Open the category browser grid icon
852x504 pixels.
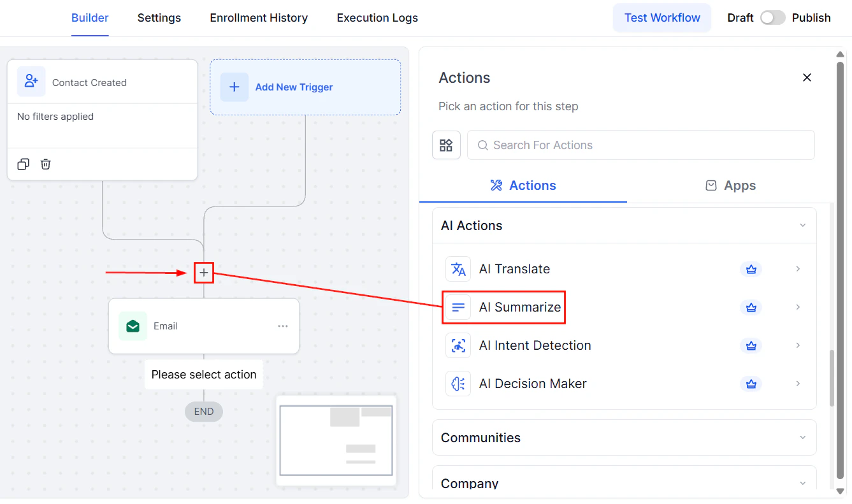[446, 145]
